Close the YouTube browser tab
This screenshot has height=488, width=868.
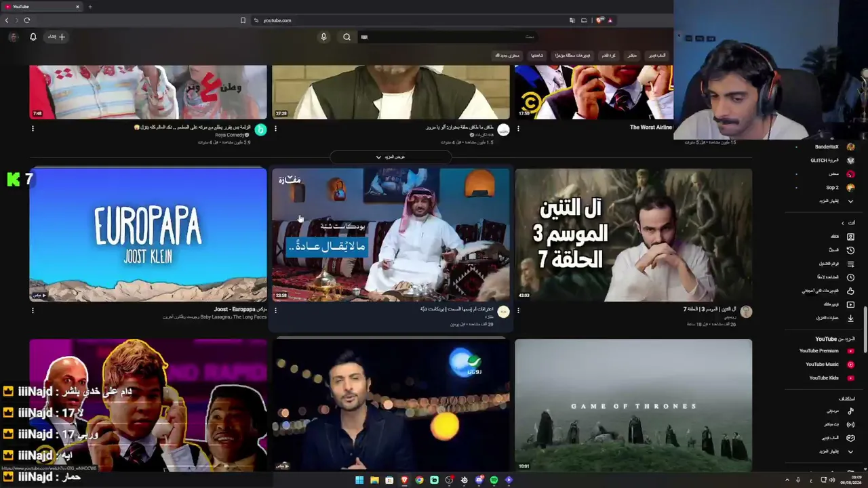pos(77,7)
